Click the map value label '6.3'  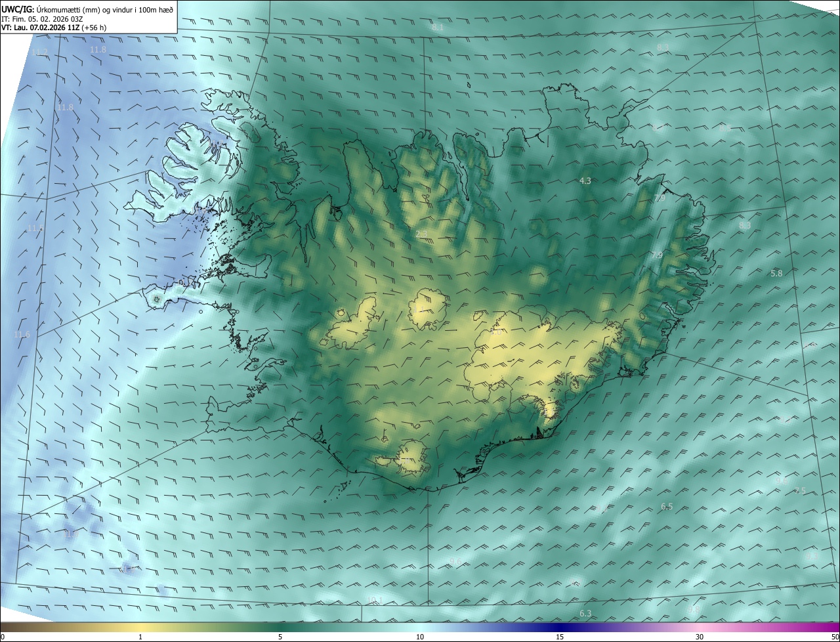[585, 614]
